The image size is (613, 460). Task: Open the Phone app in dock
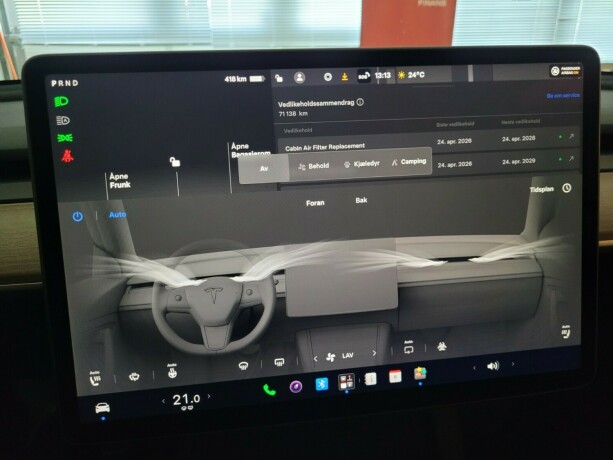click(x=269, y=389)
